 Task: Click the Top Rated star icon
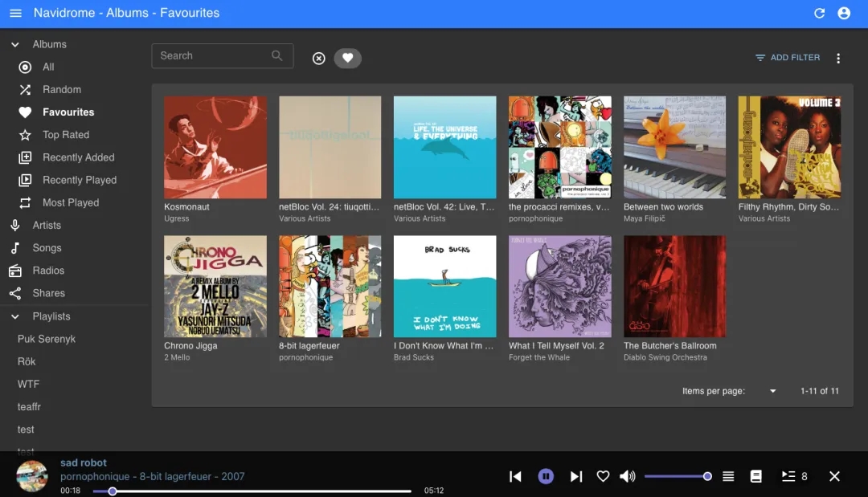[x=25, y=135]
